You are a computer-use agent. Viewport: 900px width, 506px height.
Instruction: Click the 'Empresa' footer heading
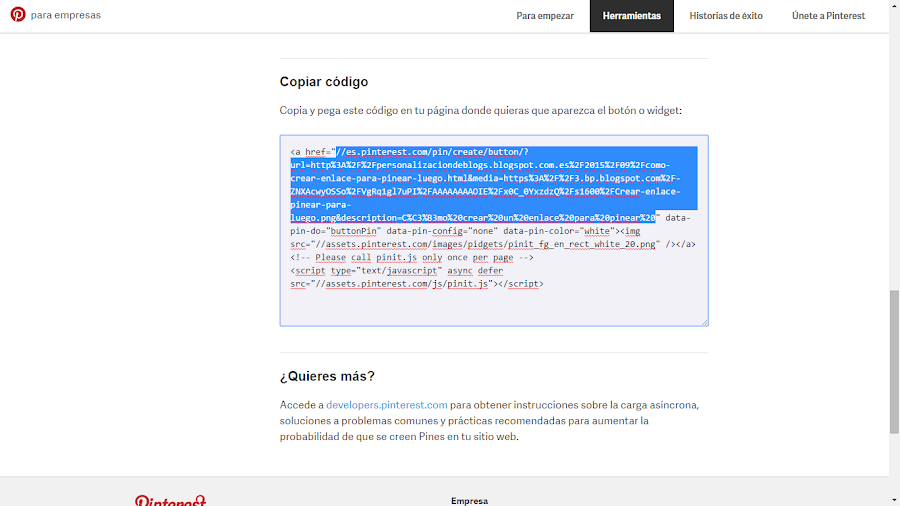tap(469, 501)
